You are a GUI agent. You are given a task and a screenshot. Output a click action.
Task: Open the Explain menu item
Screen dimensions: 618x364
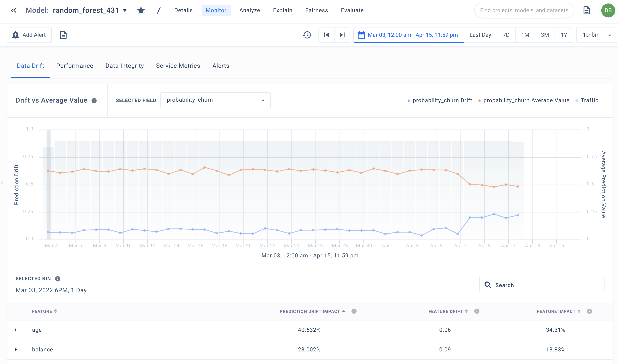pyautogui.click(x=283, y=10)
